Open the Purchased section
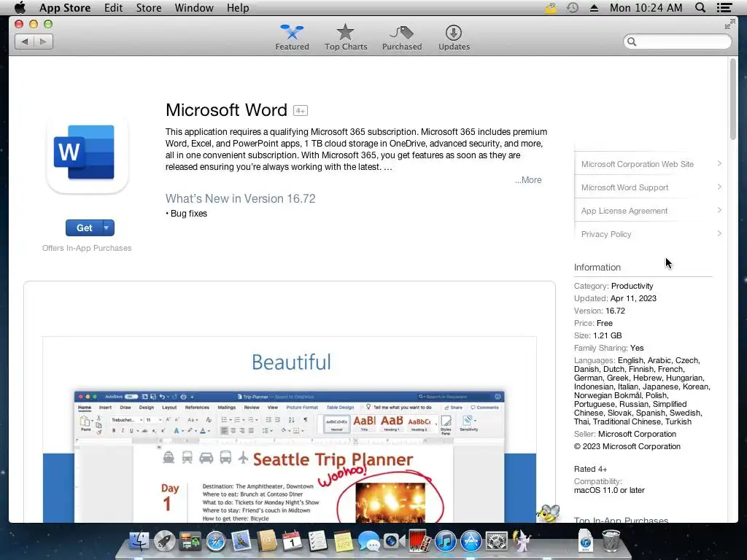 402,38
